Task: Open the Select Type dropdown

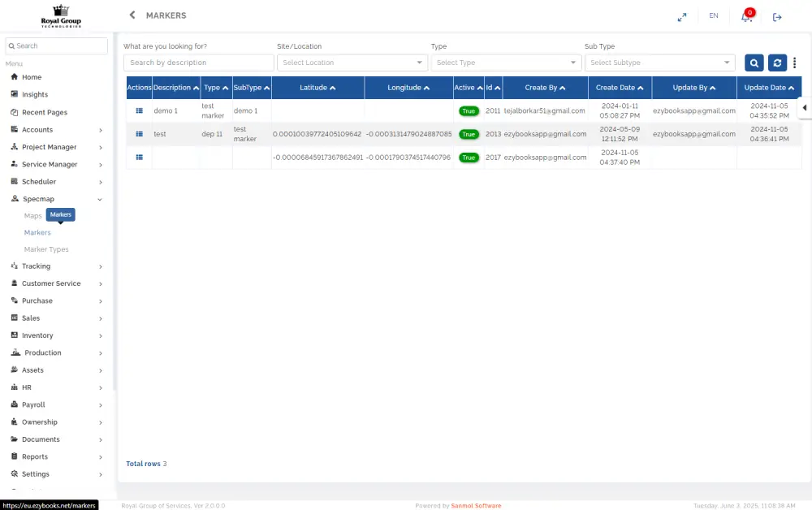Action: (x=506, y=63)
